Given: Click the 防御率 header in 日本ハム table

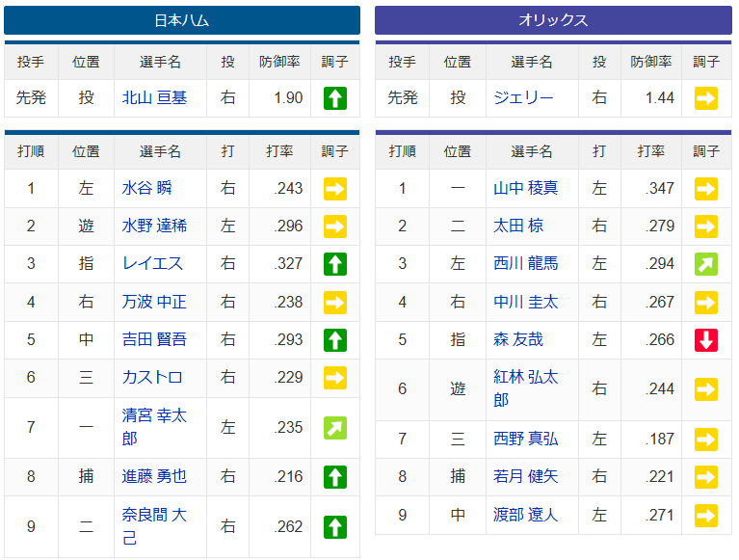Looking at the screenshot, I should coord(279,62).
